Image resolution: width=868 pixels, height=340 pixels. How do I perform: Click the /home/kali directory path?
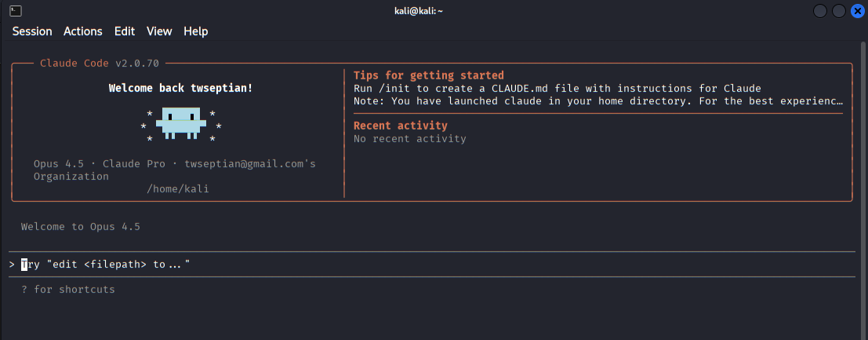click(177, 188)
